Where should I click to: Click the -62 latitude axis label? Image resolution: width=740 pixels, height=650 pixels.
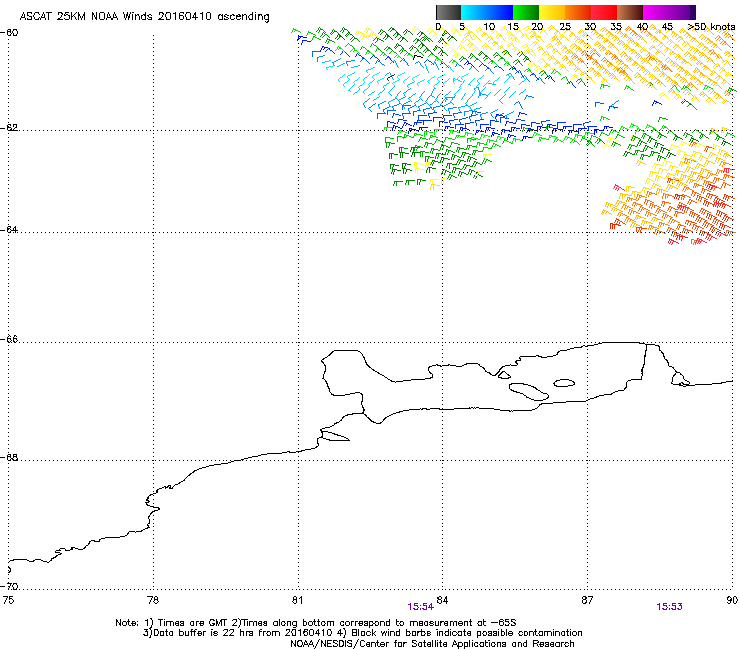pyautogui.click(x=9, y=128)
